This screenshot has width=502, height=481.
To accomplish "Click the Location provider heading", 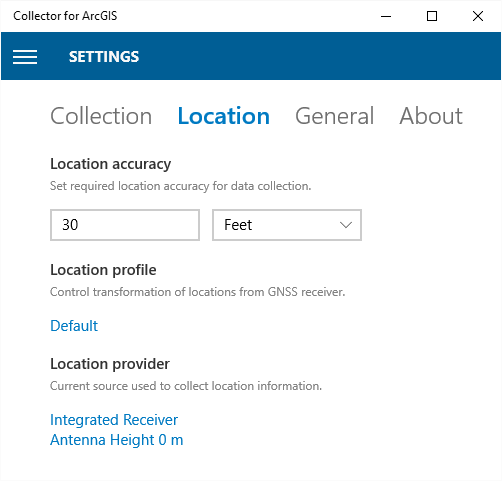I will pos(110,364).
